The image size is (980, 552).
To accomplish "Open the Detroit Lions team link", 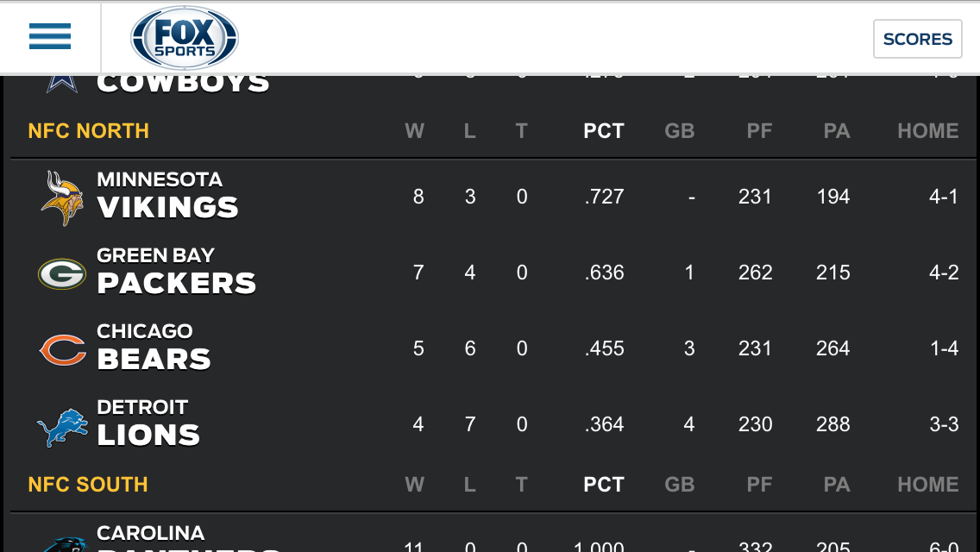I will click(148, 423).
